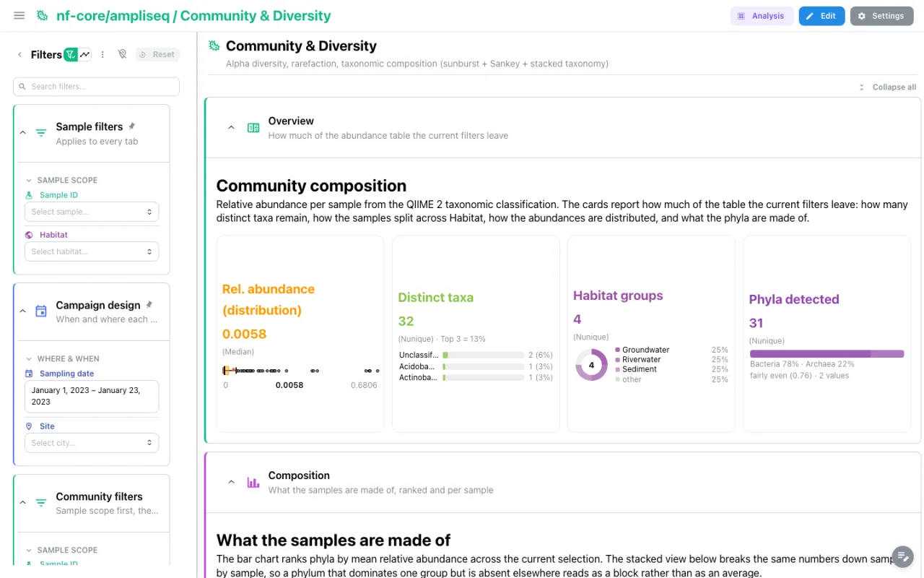Click the nf-core logo in the header
This screenshot has height=578, width=924.
43,16
